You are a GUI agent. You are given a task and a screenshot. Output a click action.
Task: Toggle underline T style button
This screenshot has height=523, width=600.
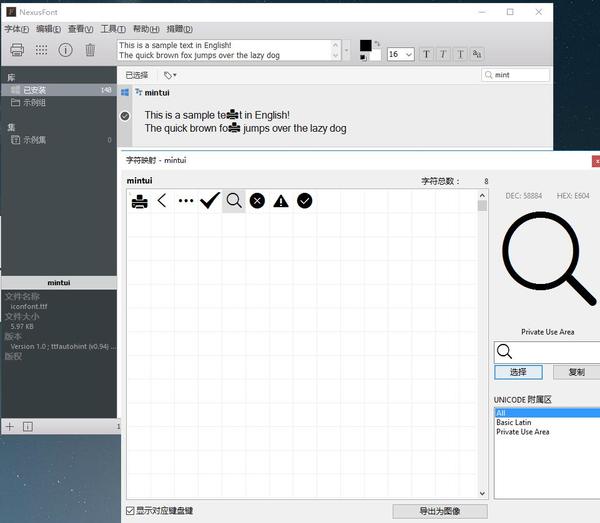460,54
